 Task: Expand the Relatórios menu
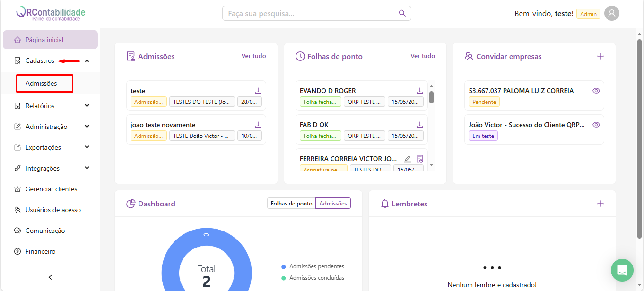87,106
